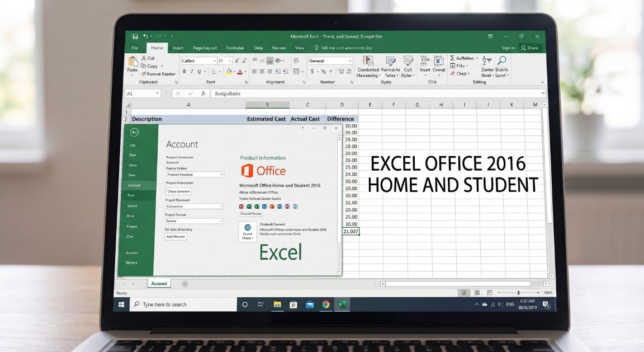Click the decrease font size icon

(244, 60)
